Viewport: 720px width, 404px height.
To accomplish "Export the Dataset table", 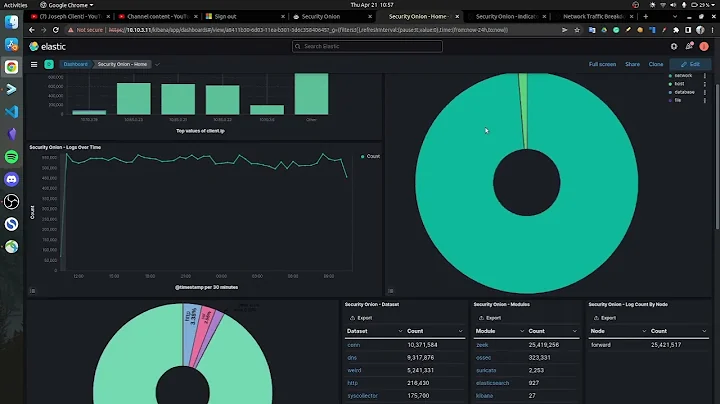I will coord(361,318).
